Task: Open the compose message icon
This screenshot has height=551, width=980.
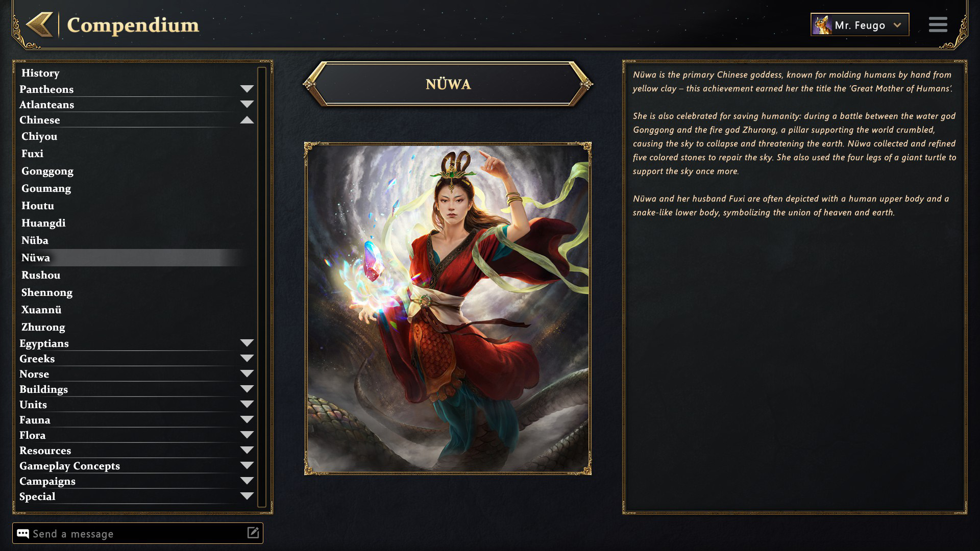Action: (253, 533)
